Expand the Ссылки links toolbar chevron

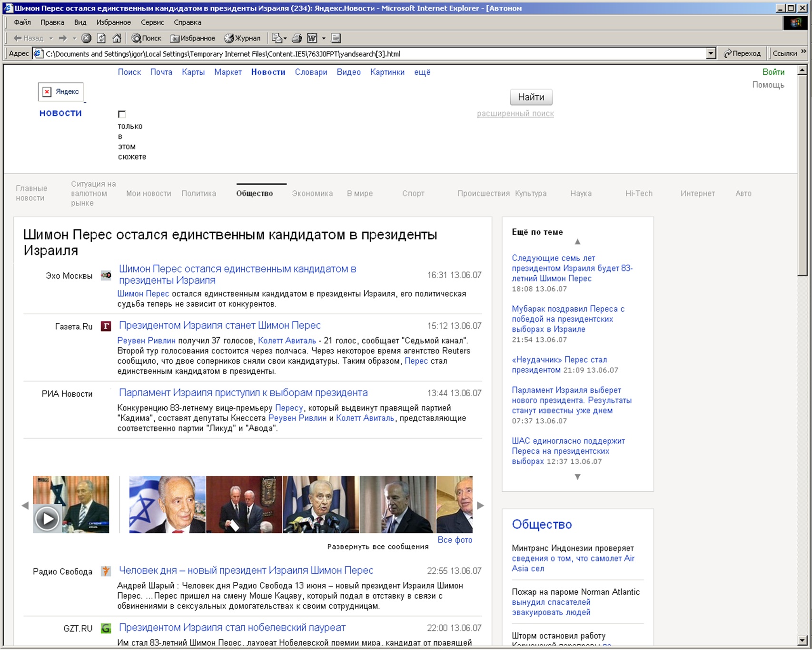[804, 51]
